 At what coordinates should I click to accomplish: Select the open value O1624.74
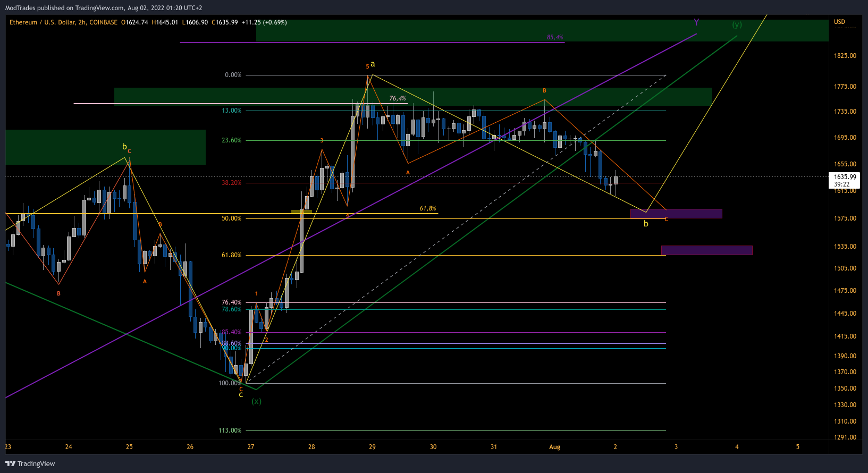[x=134, y=22]
